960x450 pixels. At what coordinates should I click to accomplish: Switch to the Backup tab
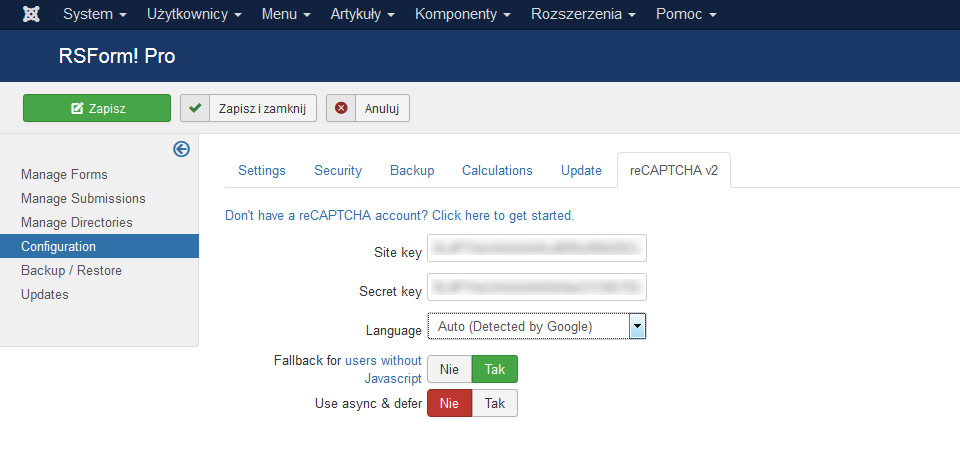(412, 170)
